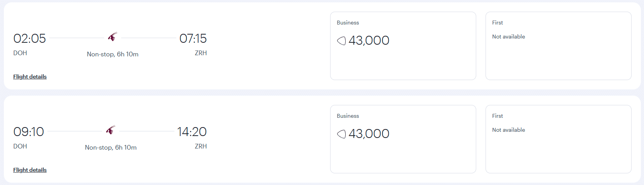Image resolution: width=644 pixels, height=185 pixels.
Task: Click the unavailable First fare for the 02:05 flight
Action: pos(558,46)
